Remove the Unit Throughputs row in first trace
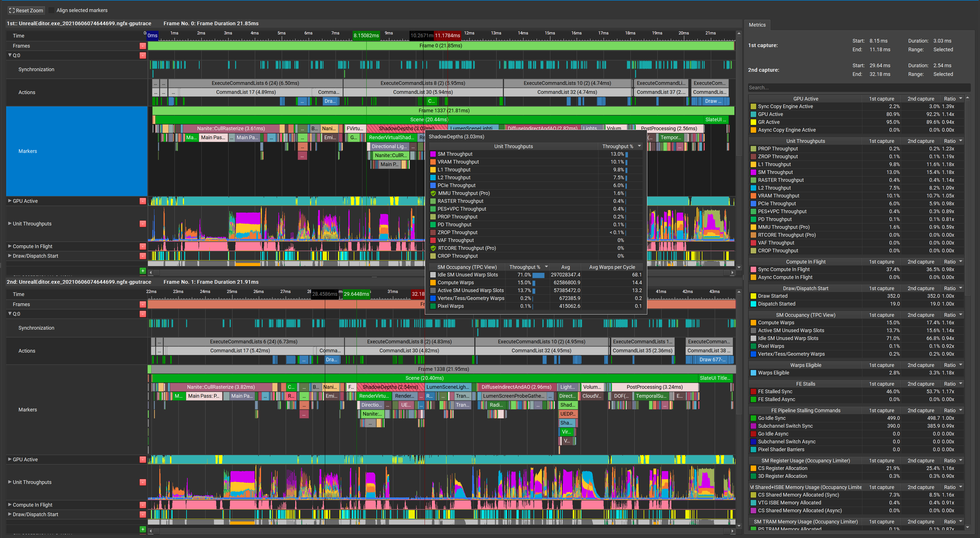980x538 pixels. (143, 224)
